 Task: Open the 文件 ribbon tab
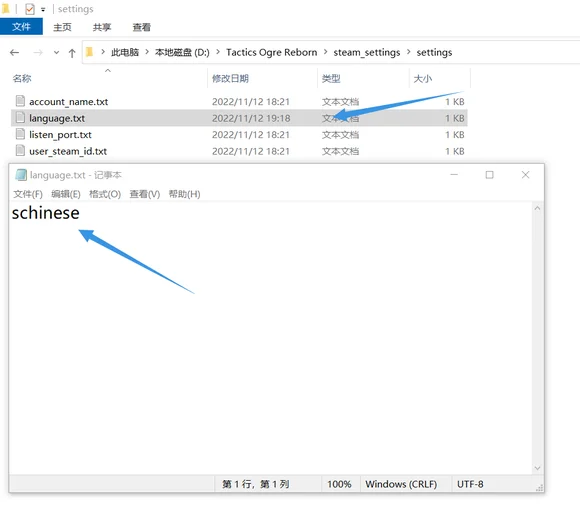pos(21,27)
